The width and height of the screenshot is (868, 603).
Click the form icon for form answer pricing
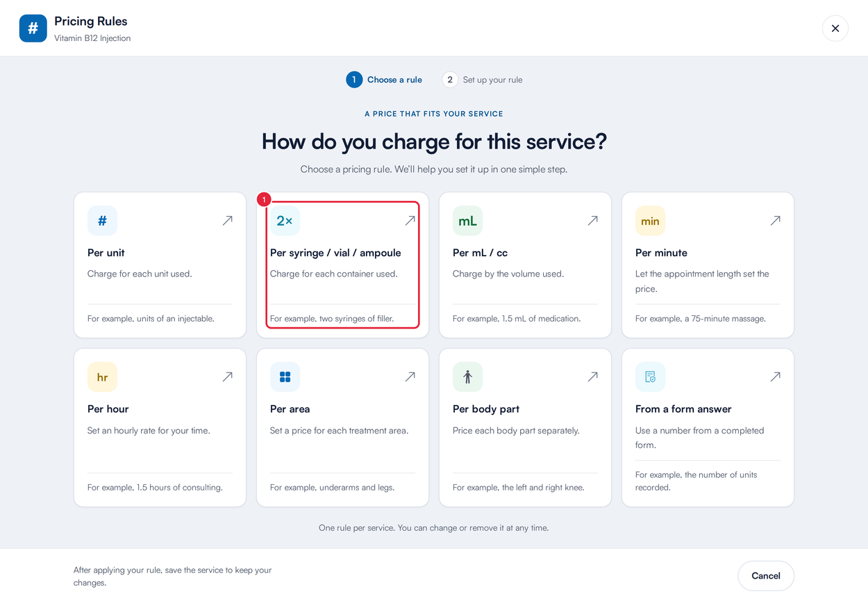[650, 377]
